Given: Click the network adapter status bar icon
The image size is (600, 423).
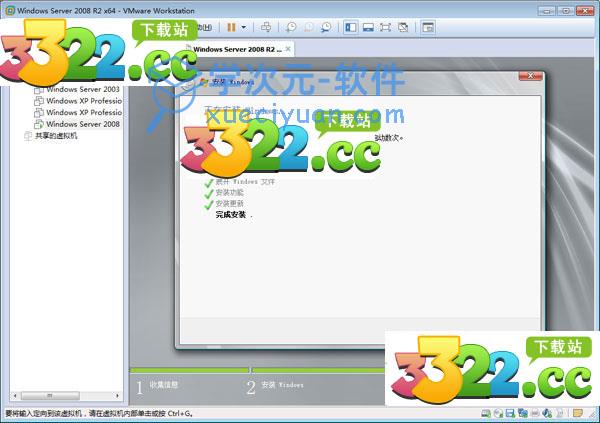Looking at the screenshot, I should [x=522, y=413].
